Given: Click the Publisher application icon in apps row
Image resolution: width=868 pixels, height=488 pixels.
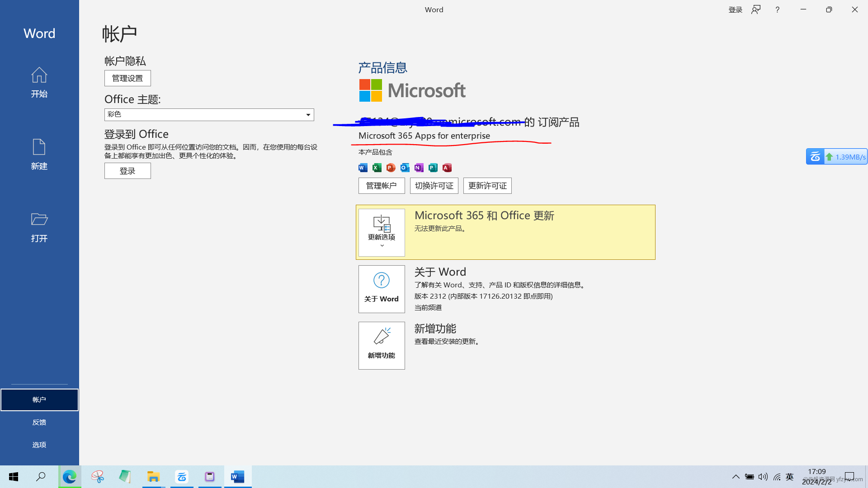Looking at the screenshot, I should click(x=432, y=168).
